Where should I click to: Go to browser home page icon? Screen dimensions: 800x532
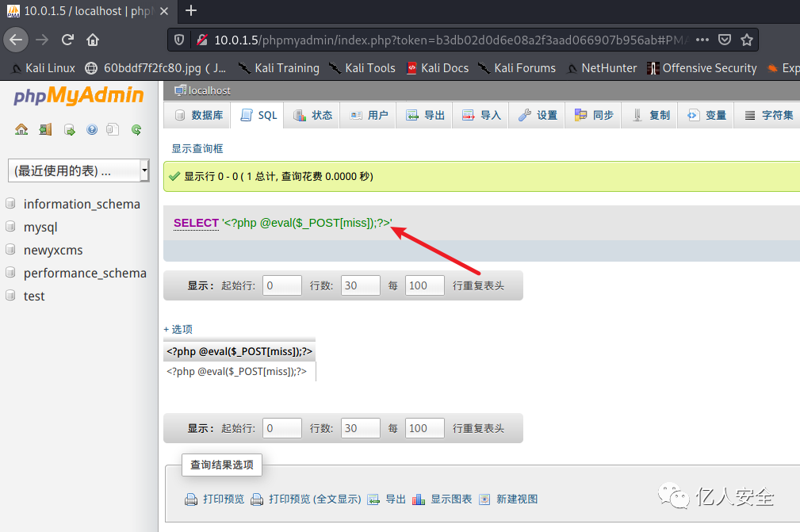(x=93, y=40)
